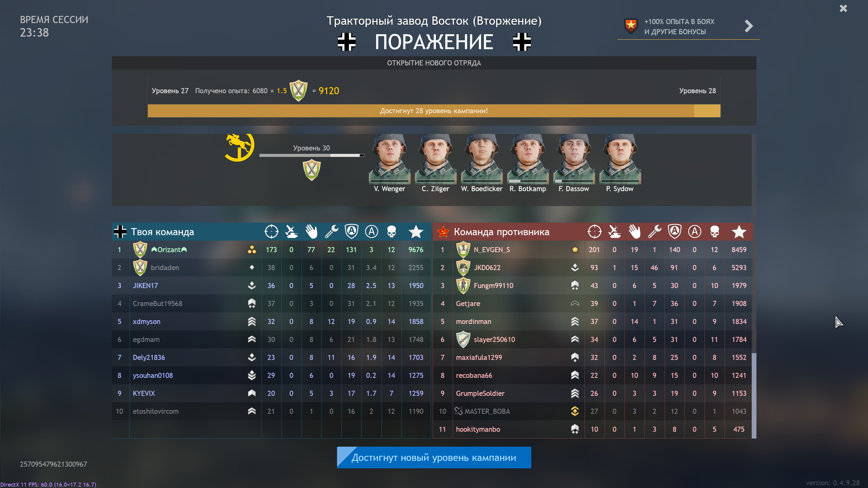Click the red star bonus badge icon
The height and width of the screenshot is (488, 868).
631,26
